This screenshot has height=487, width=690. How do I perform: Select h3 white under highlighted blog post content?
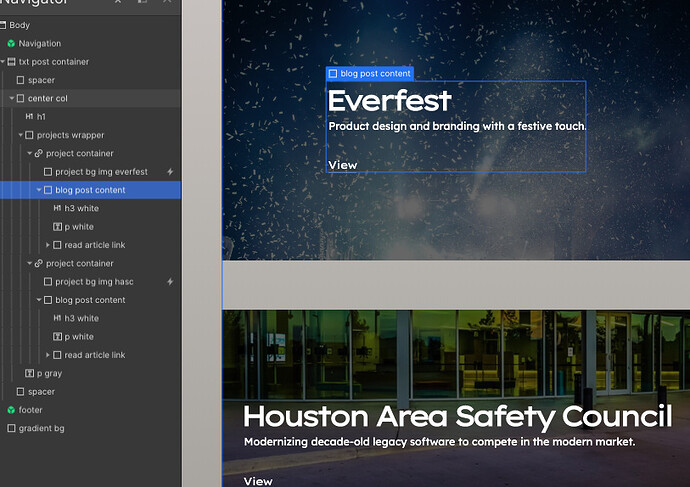(x=90, y=208)
